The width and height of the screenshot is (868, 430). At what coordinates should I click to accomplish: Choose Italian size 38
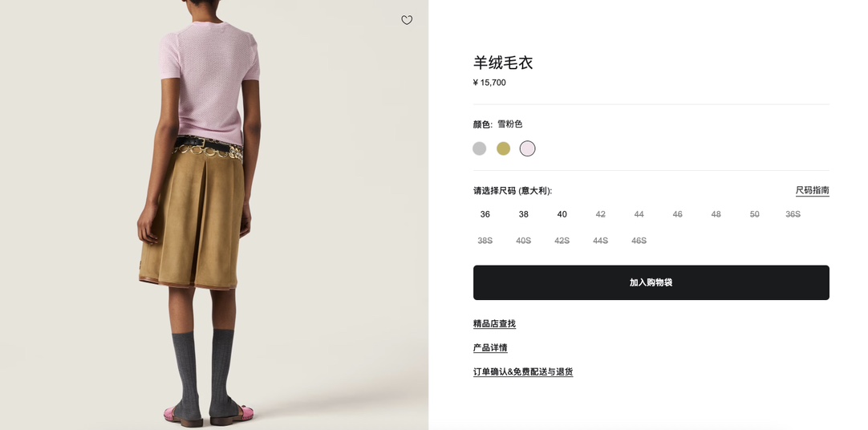524,214
